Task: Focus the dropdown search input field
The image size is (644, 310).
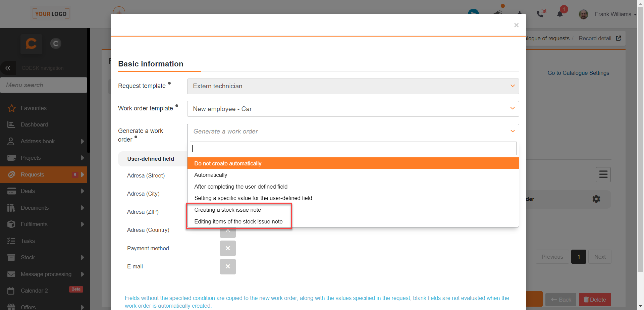Action: (353, 148)
